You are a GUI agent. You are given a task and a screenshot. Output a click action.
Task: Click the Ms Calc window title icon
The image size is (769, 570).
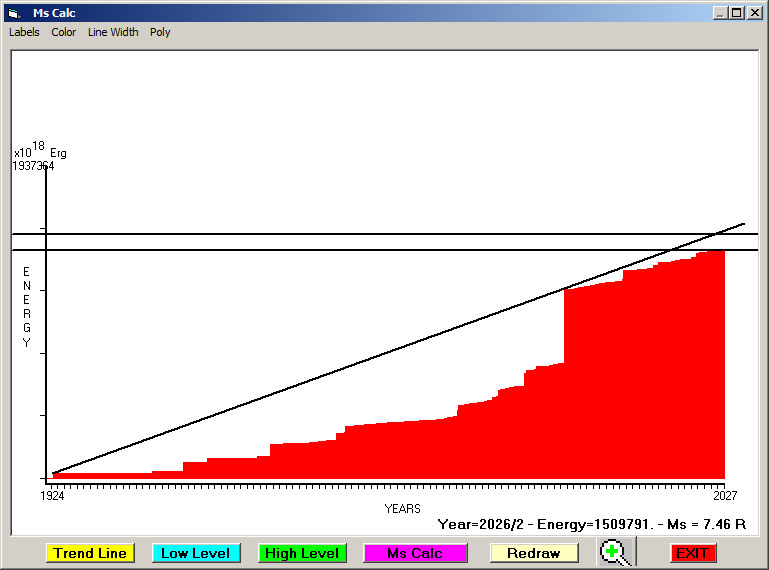coord(14,13)
